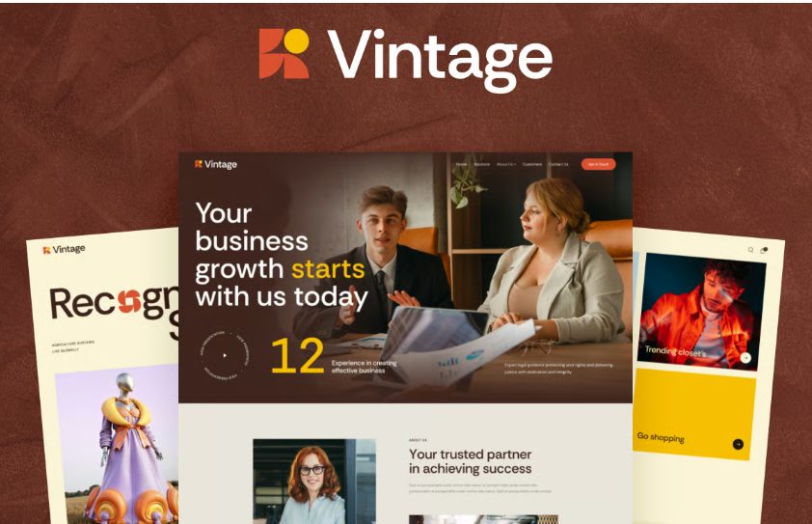Click the white arrow on Trending closet's card
This screenshot has height=524, width=812.
[745, 358]
